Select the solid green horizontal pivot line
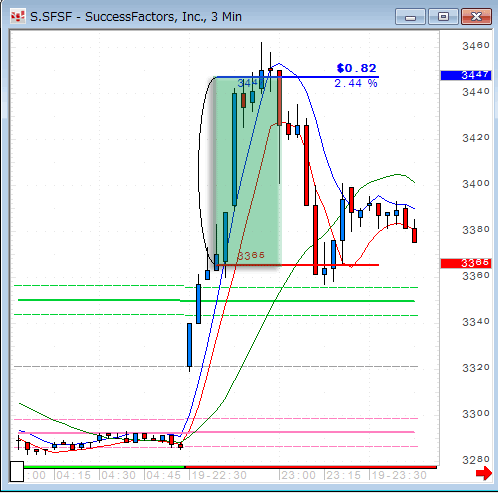 click(x=216, y=301)
